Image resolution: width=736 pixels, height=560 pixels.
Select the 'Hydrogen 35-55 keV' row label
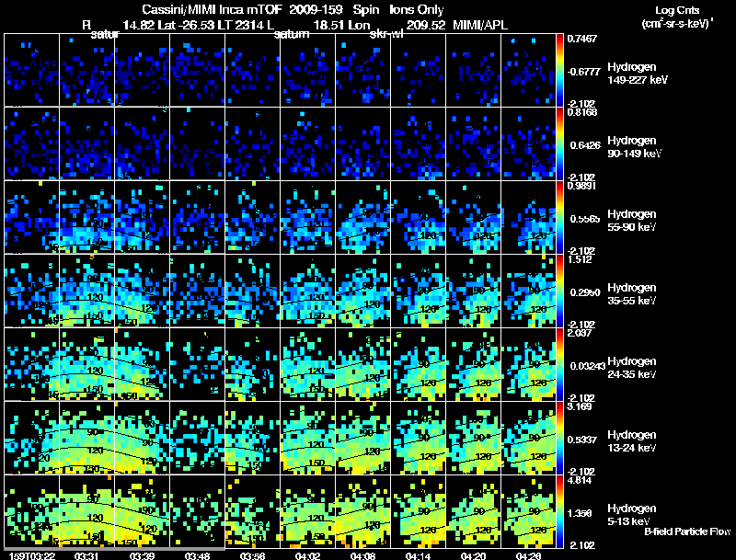tap(632, 294)
